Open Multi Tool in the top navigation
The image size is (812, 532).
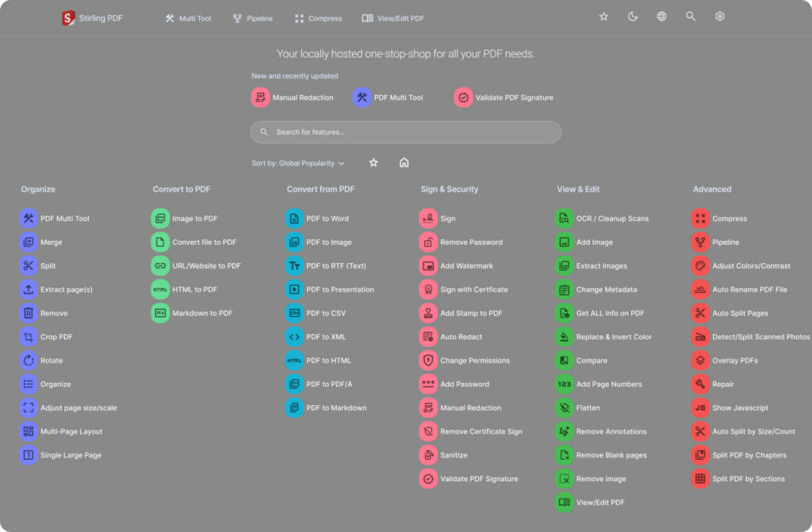pyautogui.click(x=188, y=18)
